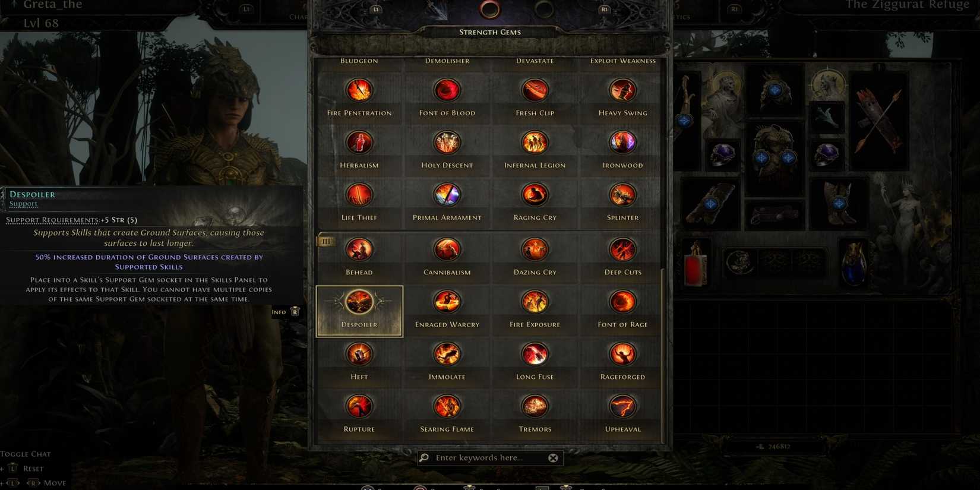Select the Fire Penetration gem icon

click(x=359, y=91)
